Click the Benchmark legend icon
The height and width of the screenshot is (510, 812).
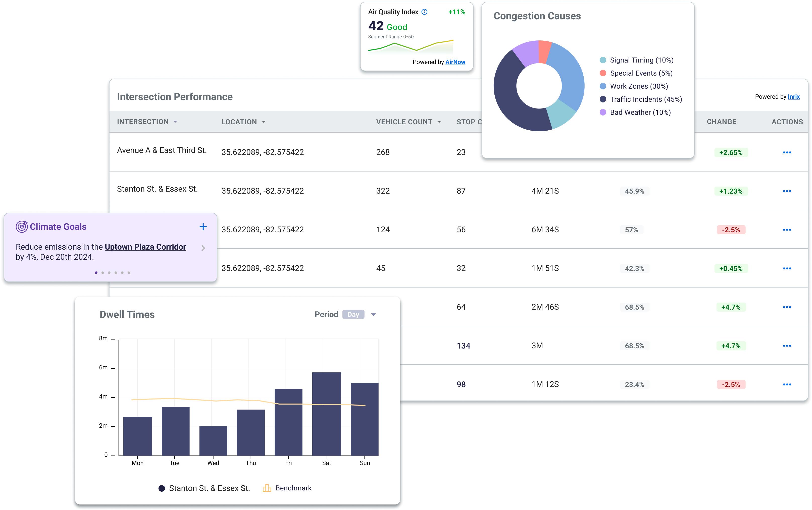point(267,488)
